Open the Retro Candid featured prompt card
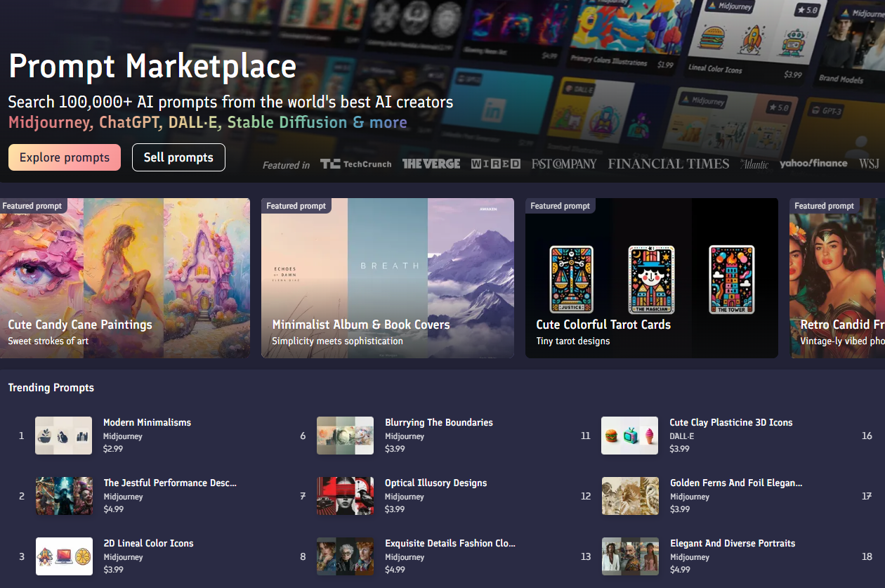Viewport: 885px width, 588px height. coord(837,278)
